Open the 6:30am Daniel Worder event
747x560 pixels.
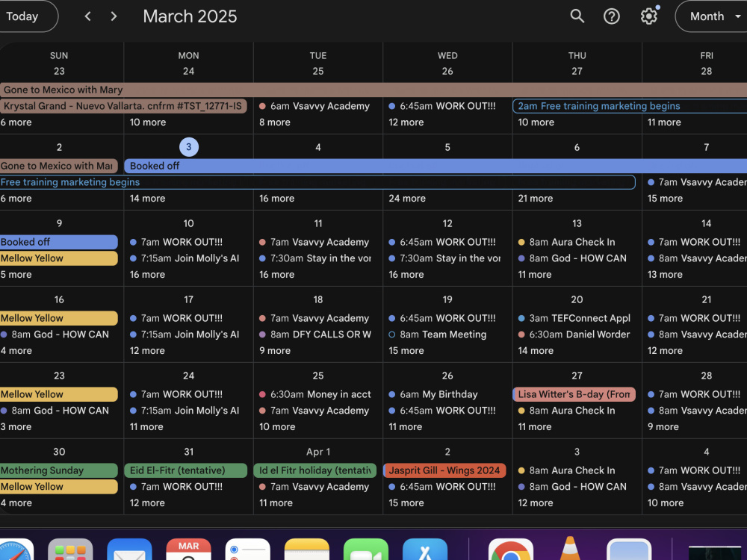574,335
